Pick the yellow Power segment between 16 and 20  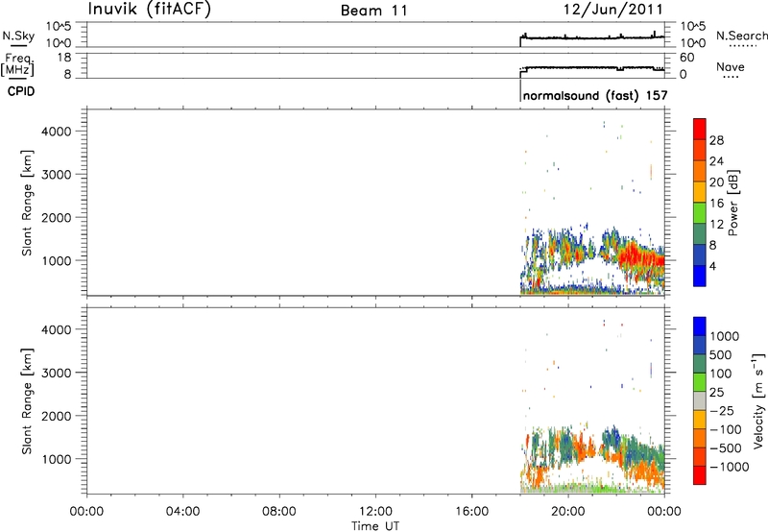pos(700,192)
